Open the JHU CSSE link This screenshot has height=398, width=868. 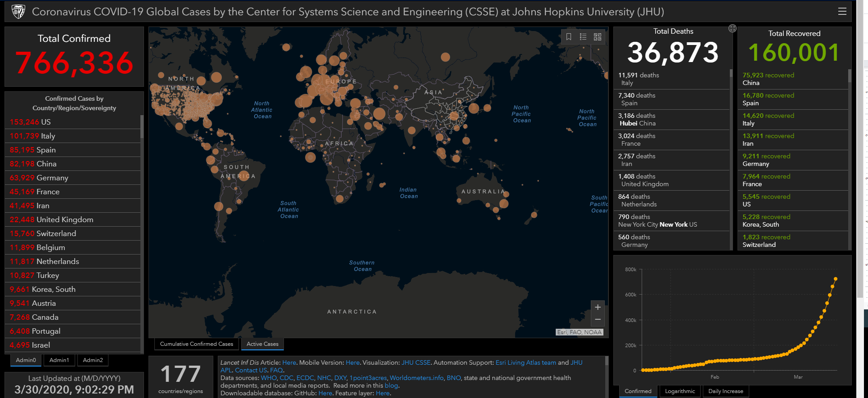point(416,362)
